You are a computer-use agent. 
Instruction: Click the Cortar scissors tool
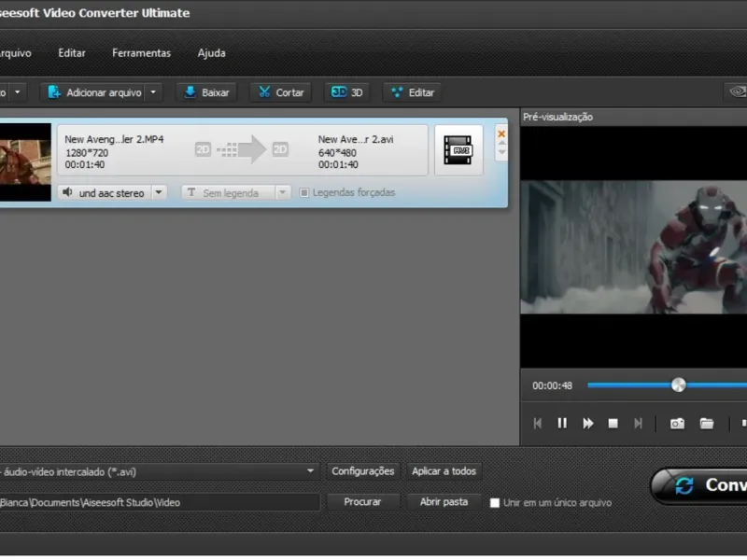(281, 92)
